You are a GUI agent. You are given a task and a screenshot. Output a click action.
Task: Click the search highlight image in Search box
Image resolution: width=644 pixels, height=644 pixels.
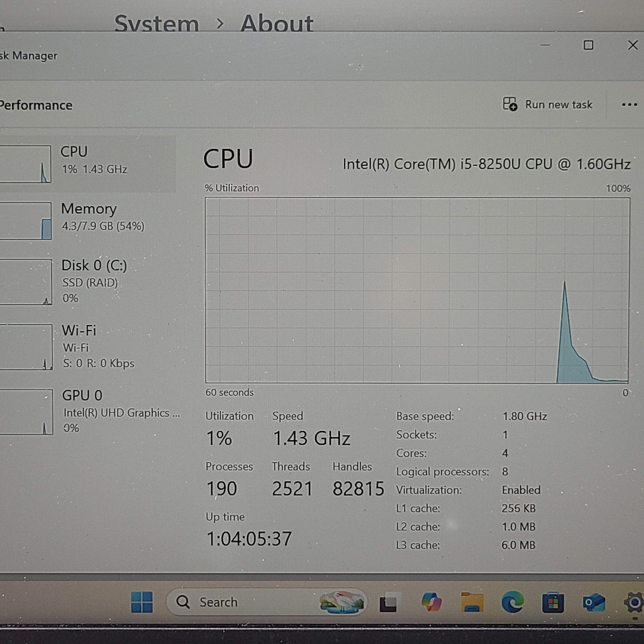click(342, 602)
